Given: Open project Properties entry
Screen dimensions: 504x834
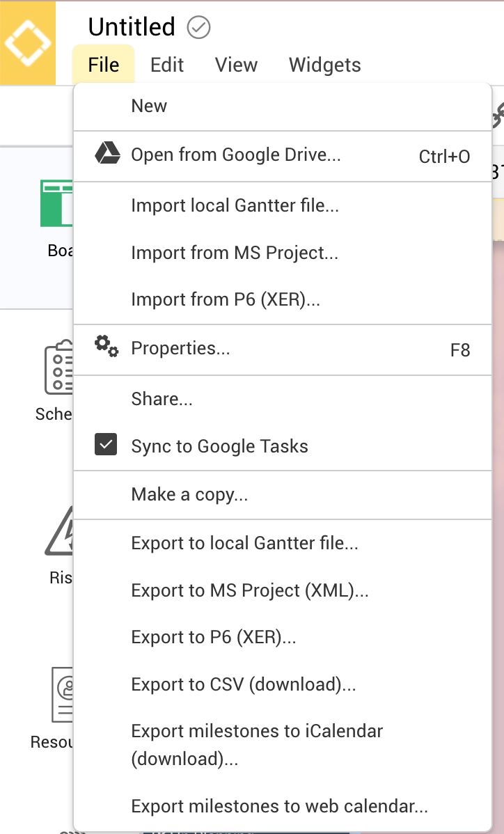Looking at the screenshot, I should (283, 349).
